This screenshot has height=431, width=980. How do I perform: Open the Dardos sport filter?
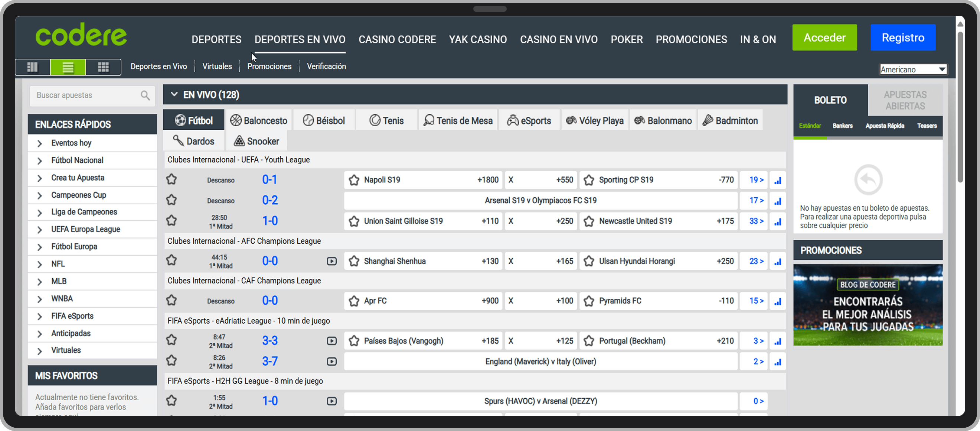[194, 141]
